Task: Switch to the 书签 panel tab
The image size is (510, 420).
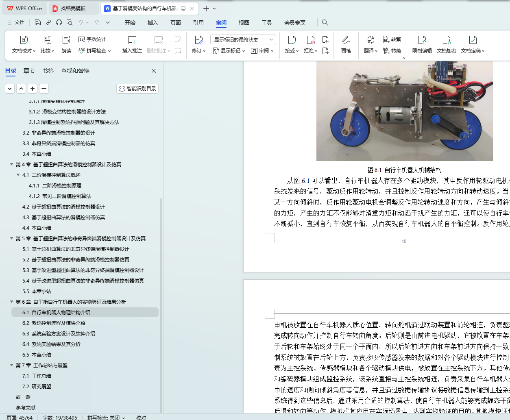Action: tap(48, 71)
